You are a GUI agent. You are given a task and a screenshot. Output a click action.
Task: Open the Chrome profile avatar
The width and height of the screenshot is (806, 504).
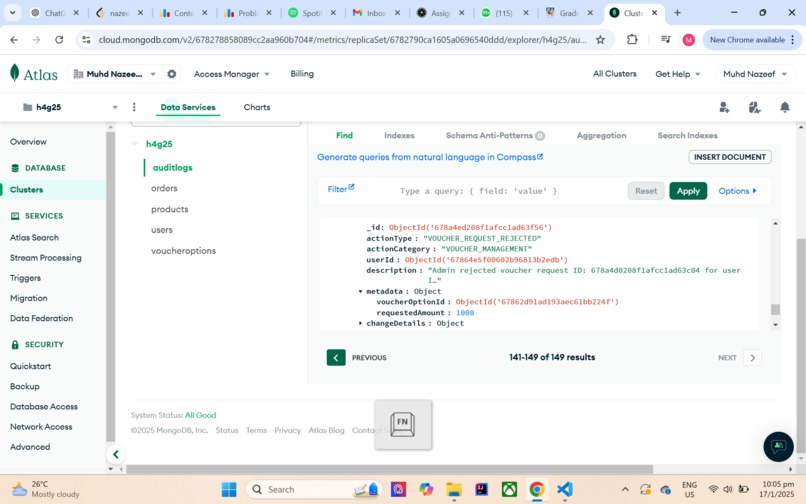[x=689, y=40]
